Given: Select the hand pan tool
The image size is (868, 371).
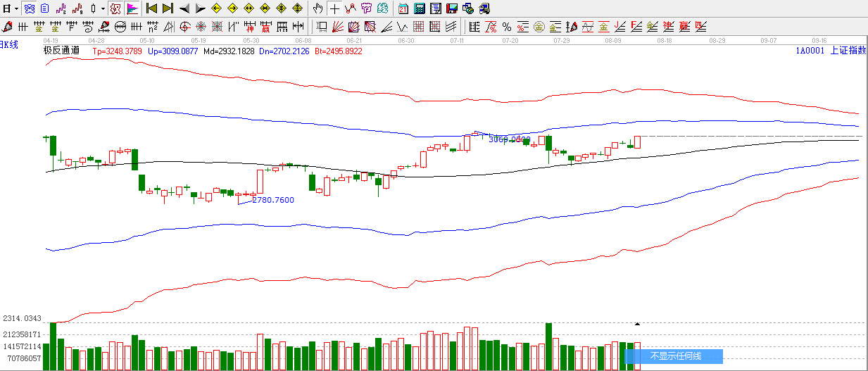Looking at the screenshot, I should 318,8.
